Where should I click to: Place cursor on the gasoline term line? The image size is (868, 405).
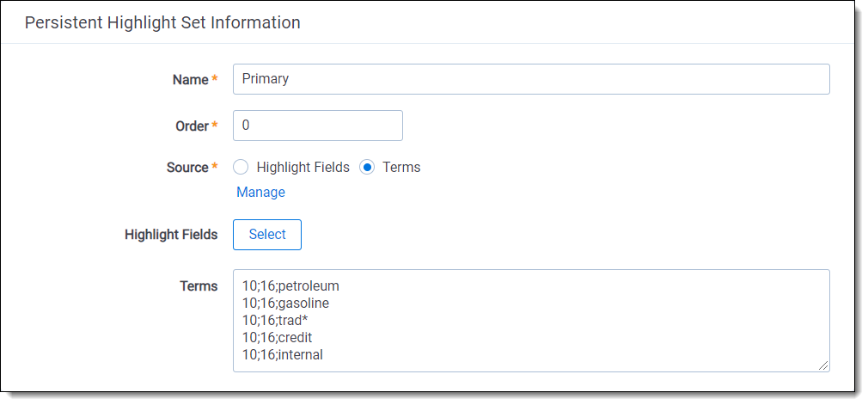pyautogui.click(x=285, y=303)
